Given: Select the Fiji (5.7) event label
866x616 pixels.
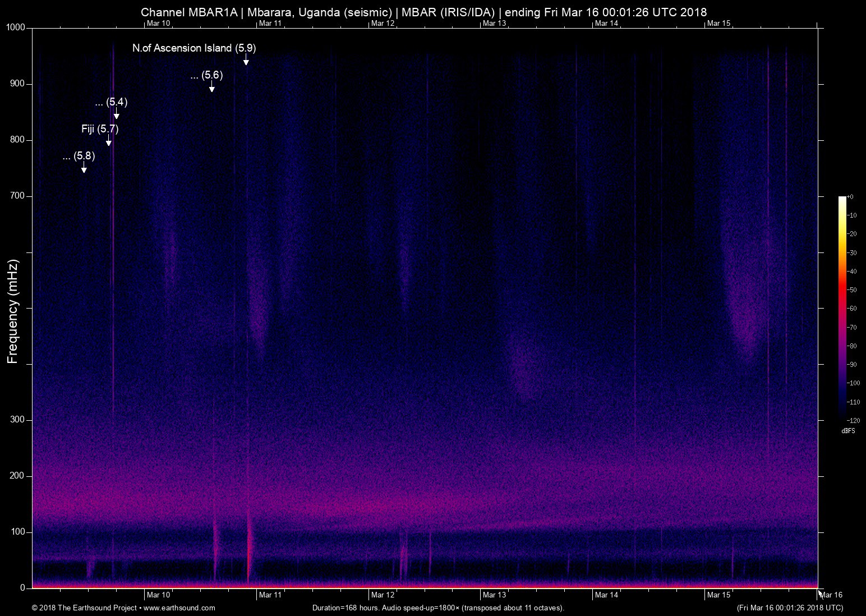Looking at the screenshot, I should pyautogui.click(x=100, y=129).
